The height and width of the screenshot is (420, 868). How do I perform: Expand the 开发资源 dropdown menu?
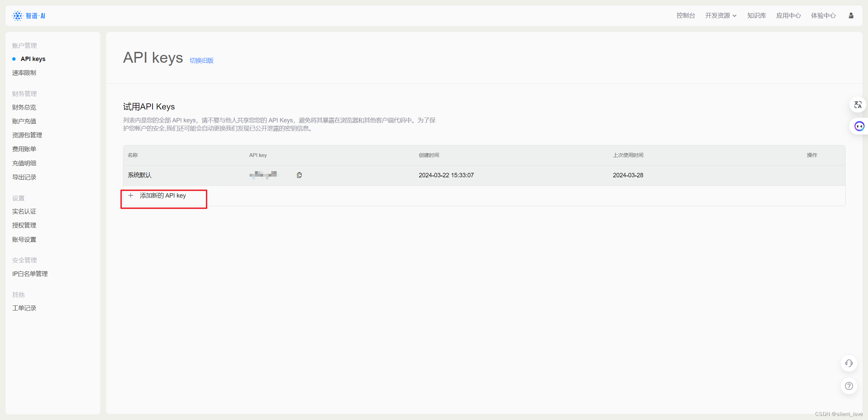point(721,15)
